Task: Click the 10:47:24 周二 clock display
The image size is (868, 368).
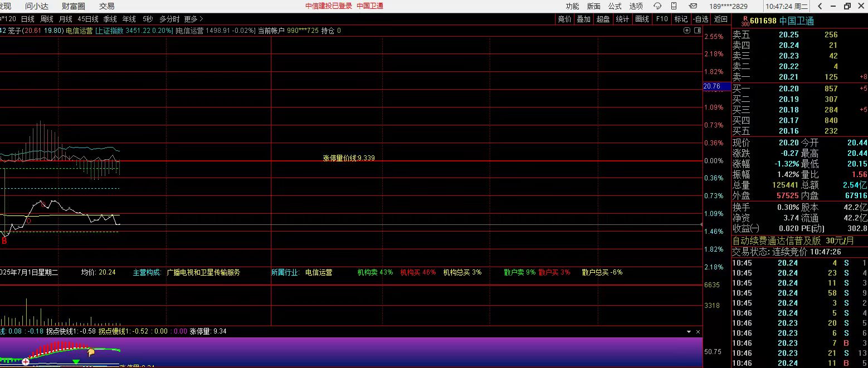Action: (787, 6)
